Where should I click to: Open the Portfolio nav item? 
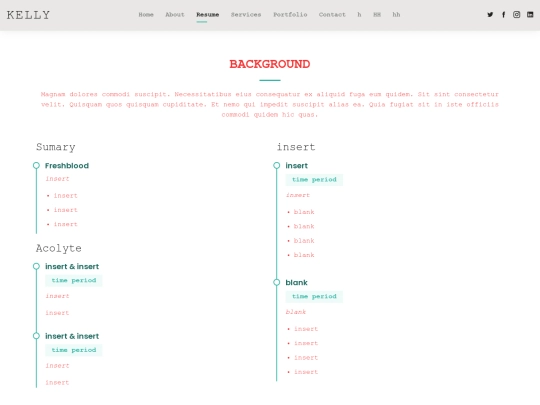(290, 14)
